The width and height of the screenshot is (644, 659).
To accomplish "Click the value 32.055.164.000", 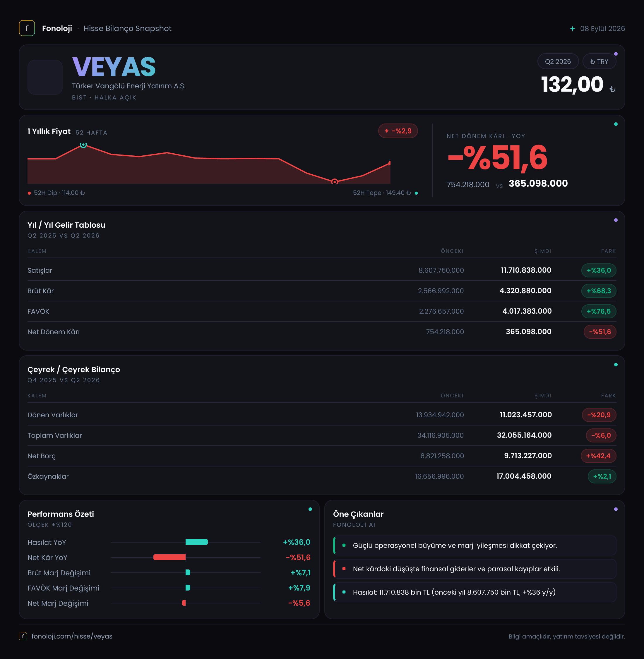I will click(524, 435).
